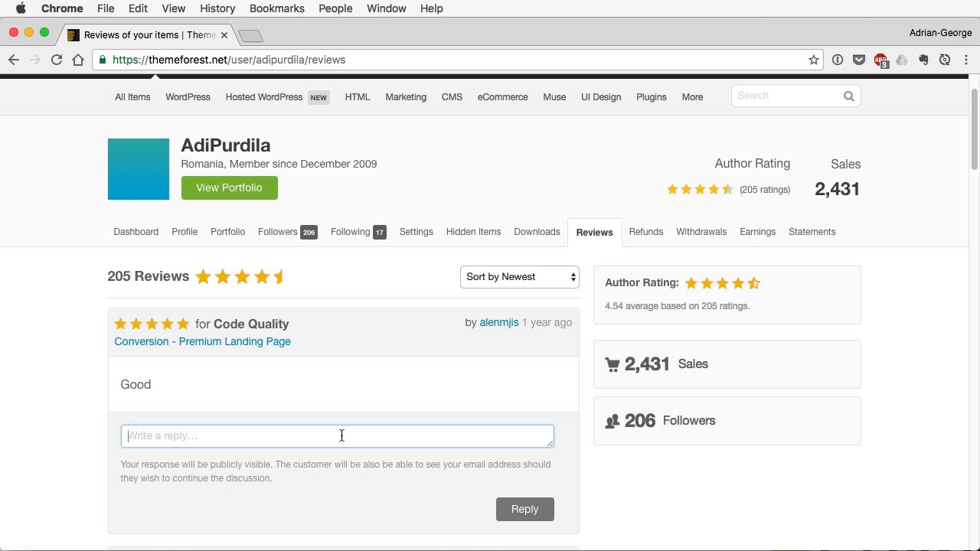The image size is (980, 551).
Task: Open the Refunds tab
Action: point(645,232)
